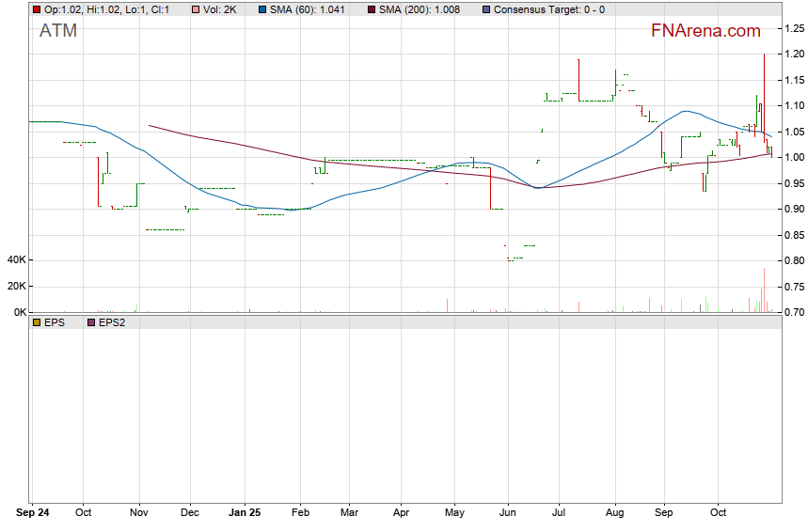The image size is (808, 532).
Task: Open the FNArena.com watermark link
Action: 705,31
